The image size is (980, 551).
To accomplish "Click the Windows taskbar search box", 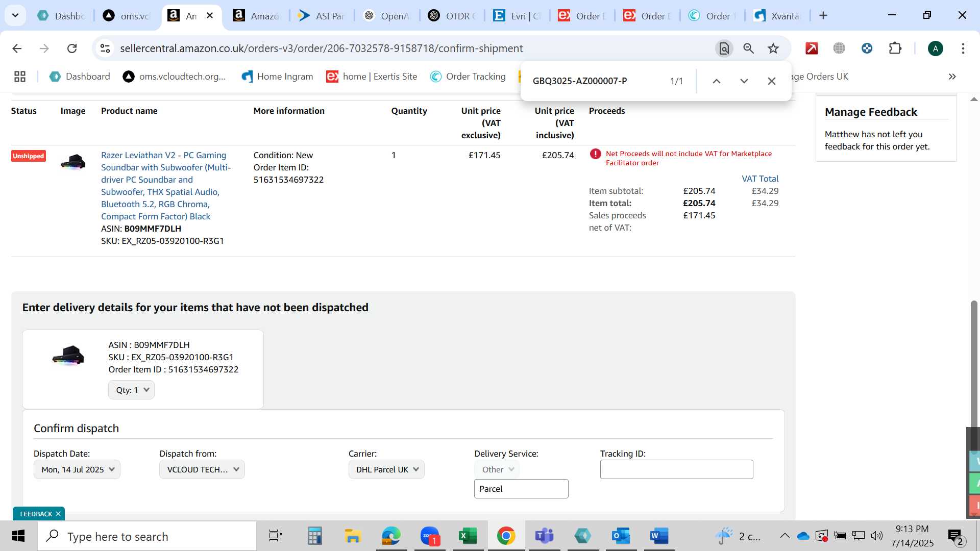I will (x=147, y=536).
